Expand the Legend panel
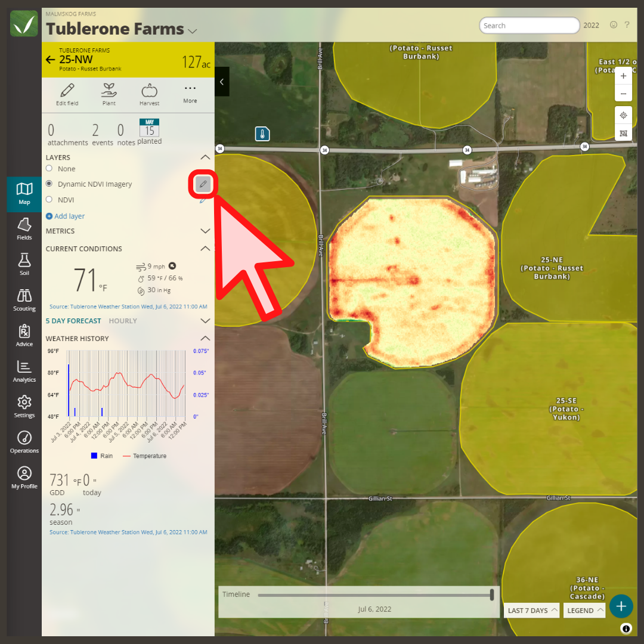 click(584, 611)
